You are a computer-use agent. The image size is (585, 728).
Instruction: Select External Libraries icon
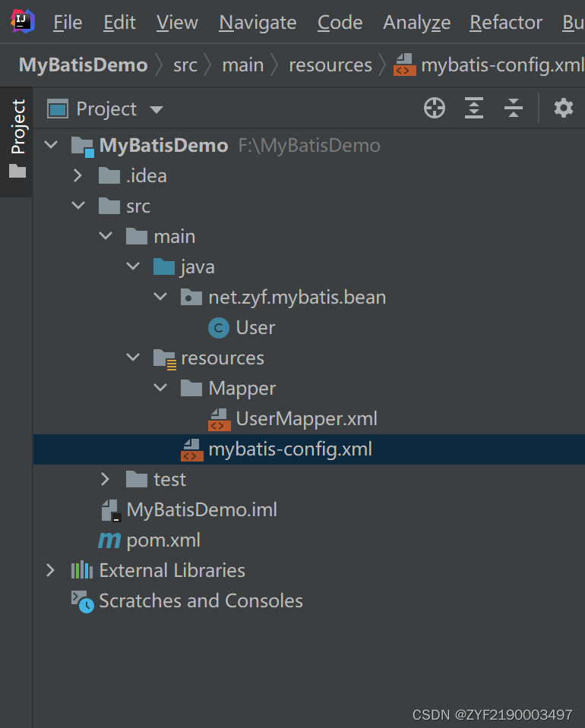82,569
